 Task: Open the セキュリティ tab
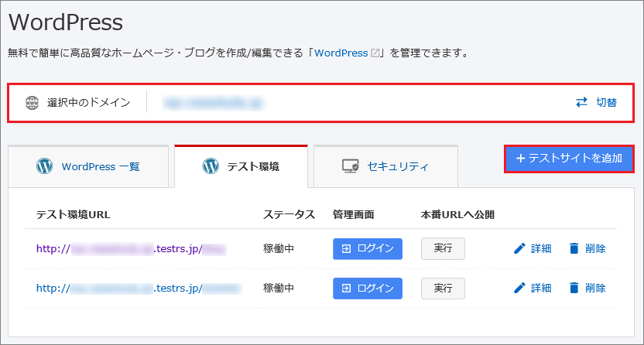pyautogui.click(x=385, y=166)
